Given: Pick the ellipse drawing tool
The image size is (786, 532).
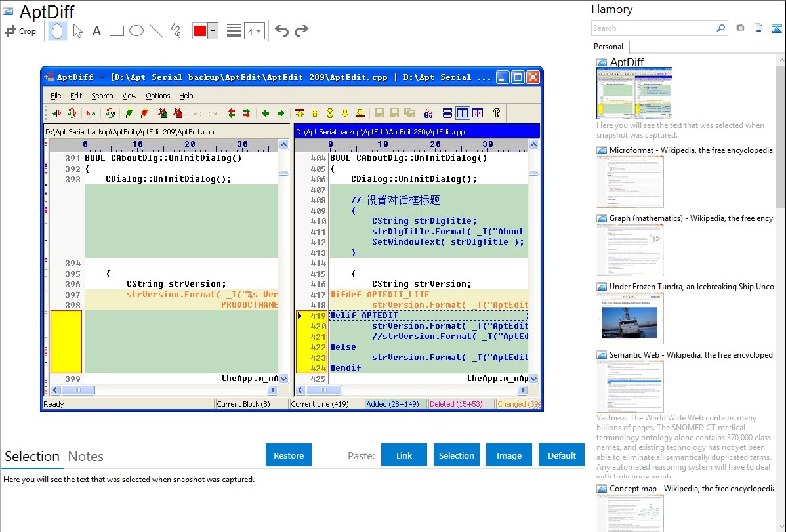Looking at the screenshot, I should click(x=136, y=31).
